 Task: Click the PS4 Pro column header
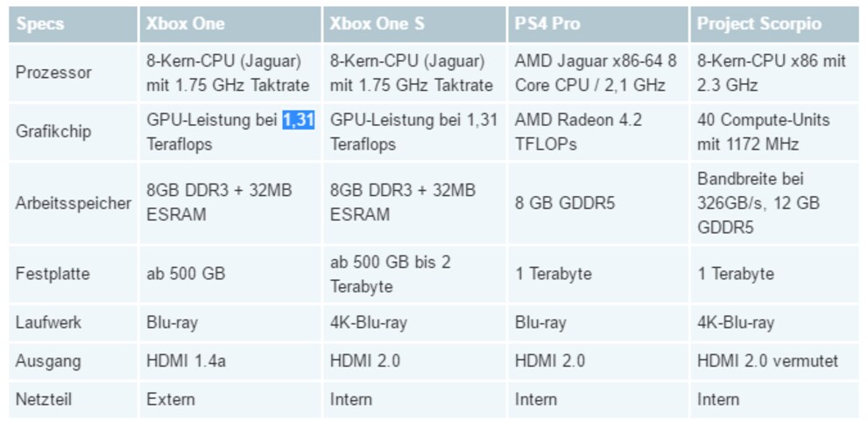click(x=547, y=24)
